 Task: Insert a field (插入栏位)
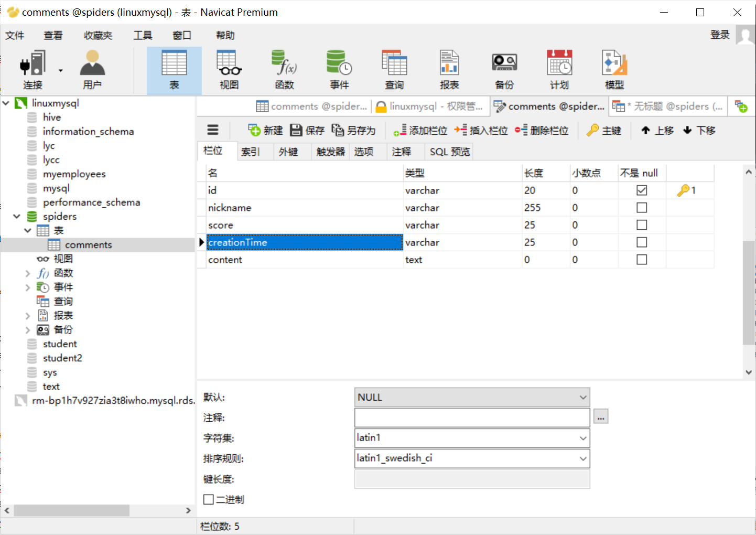point(481,130)
